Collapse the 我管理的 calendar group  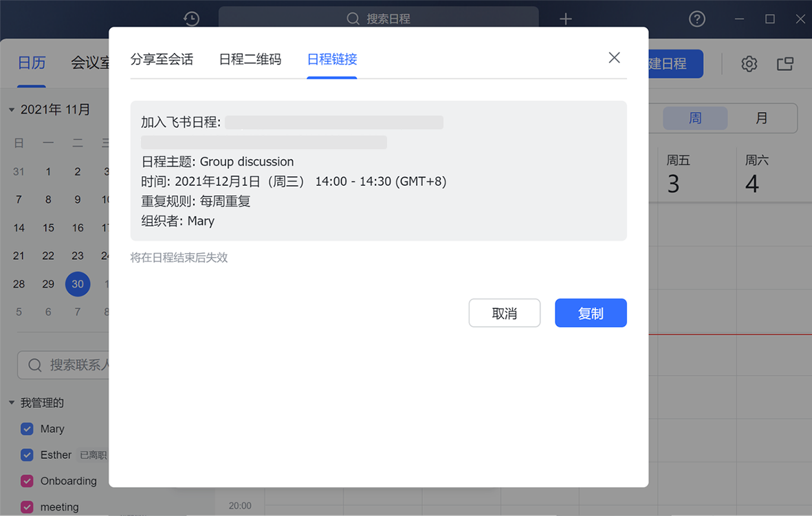coord(12,402)
